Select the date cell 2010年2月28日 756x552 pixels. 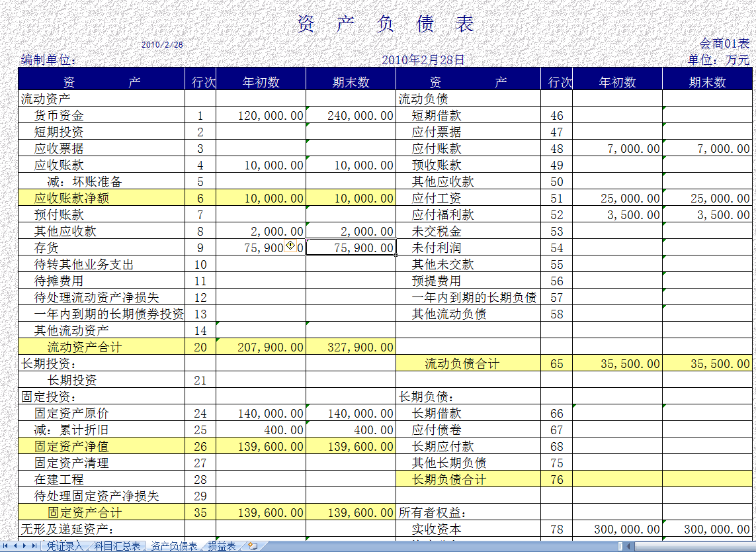(x=423, y=59)
